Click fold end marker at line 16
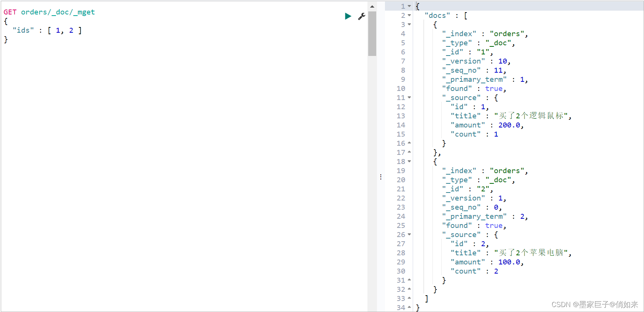The height and width of the screenshot is (312, 644). click(409, 143)
